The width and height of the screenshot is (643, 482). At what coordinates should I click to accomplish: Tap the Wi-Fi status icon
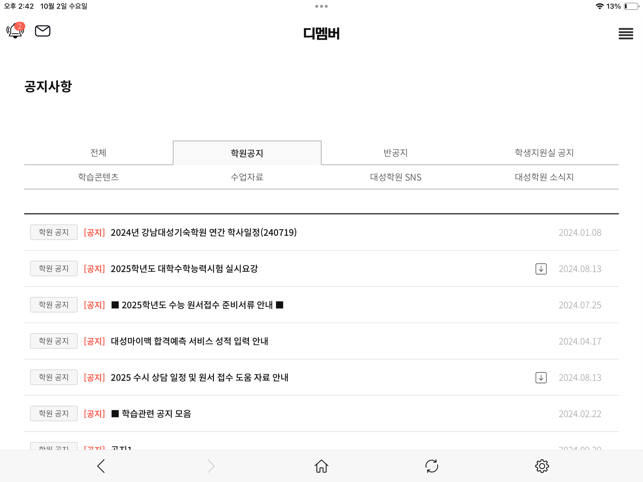click(600, 6)
